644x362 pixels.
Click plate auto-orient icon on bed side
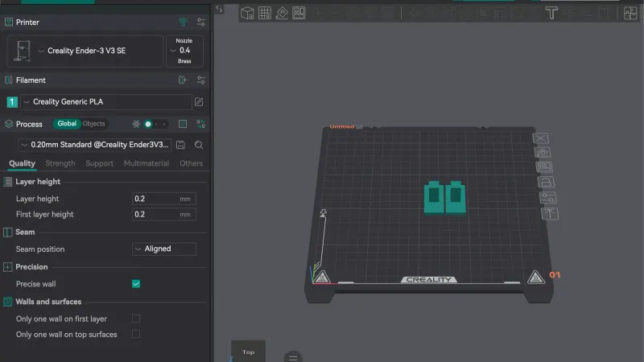(543, 153)
